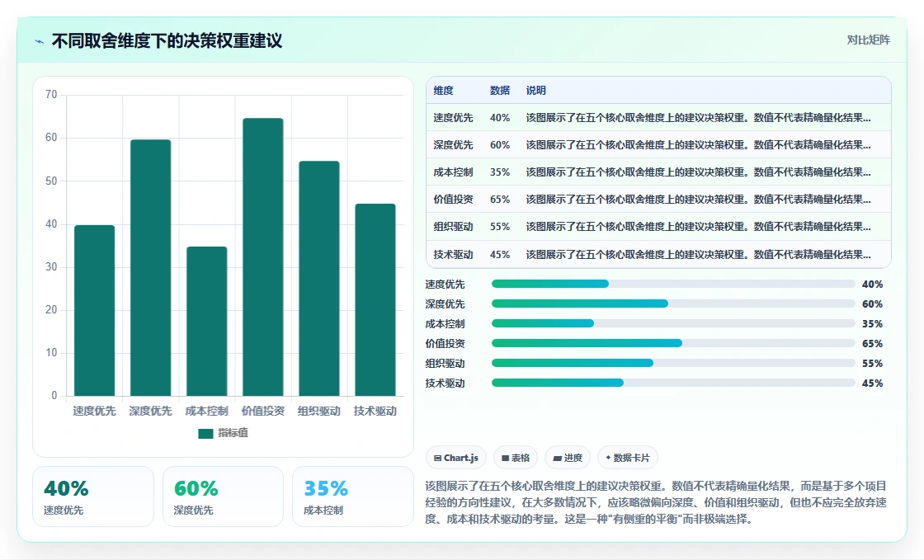Select the 深度优先 table row cell

coord(453,145)
